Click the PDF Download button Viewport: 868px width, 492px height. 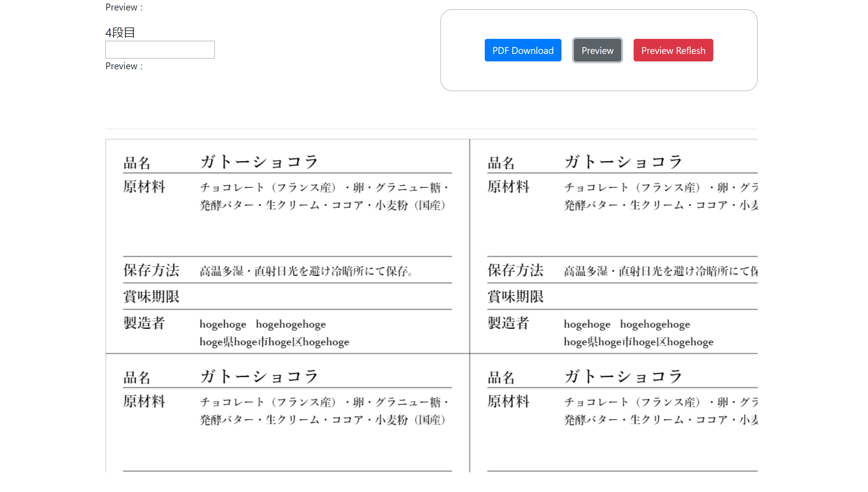tap(522, 50)
